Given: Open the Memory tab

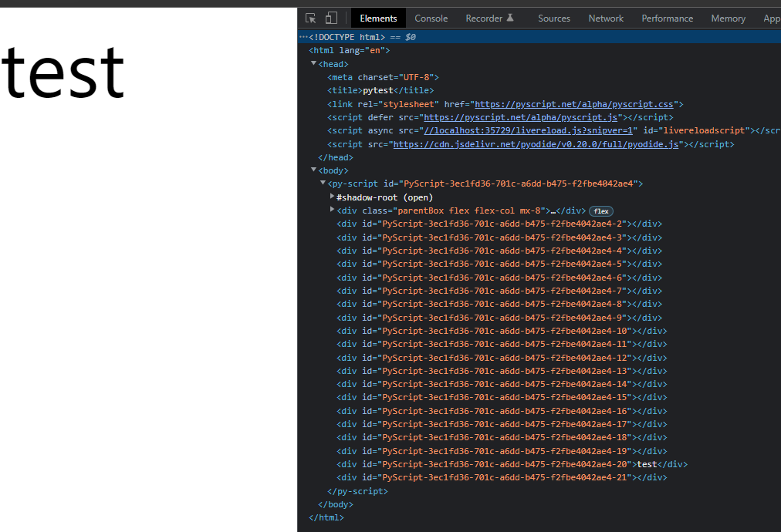Looking at the screenshot, I should (729, 19).
